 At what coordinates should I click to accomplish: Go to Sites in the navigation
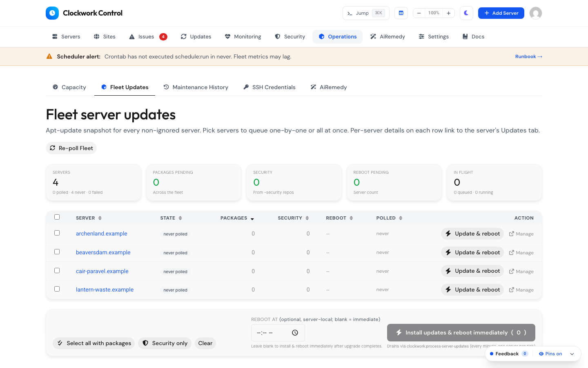point(105,37)
